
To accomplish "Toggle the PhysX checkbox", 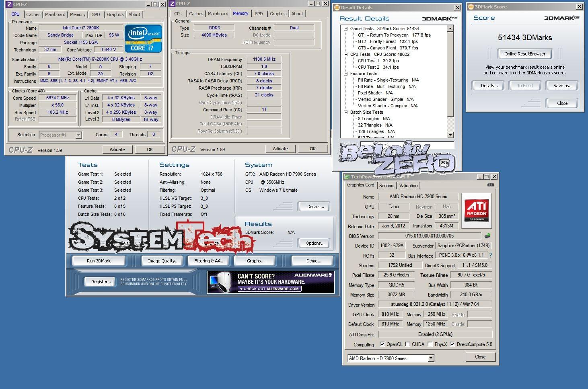I will point(430,344).
